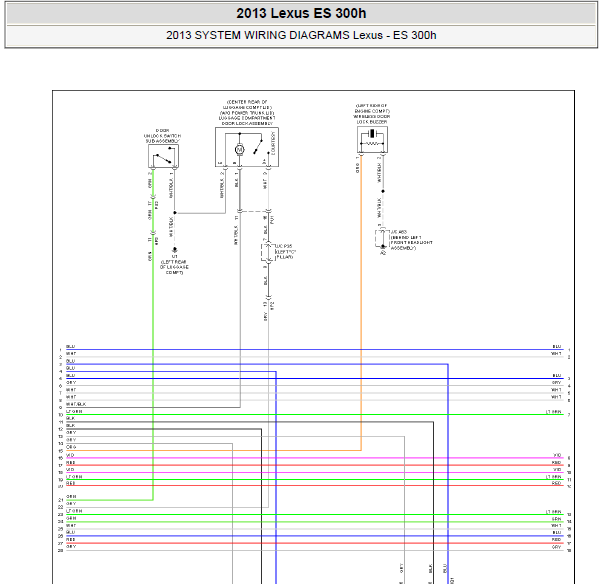The width and height of the screenshot is (601, 584).
Task: Click the 'GRN' label at left row 21
Action: (71, 497)
